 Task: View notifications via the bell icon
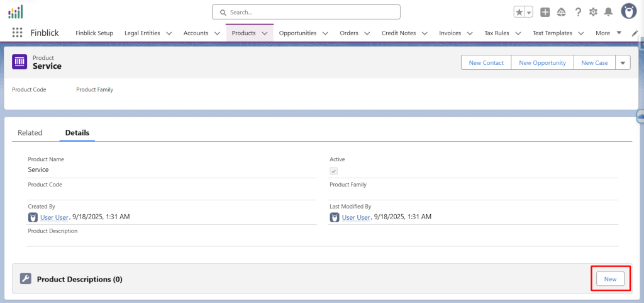608,12
